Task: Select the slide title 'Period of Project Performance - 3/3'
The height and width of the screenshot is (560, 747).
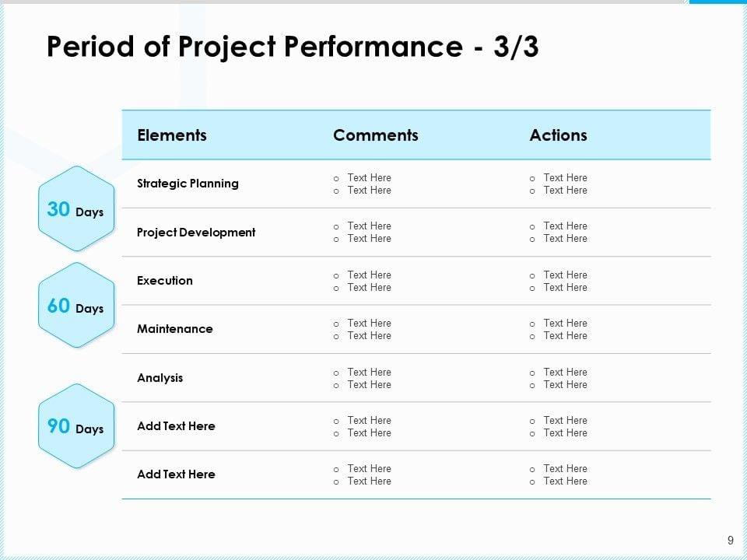Action: (293, 47)
